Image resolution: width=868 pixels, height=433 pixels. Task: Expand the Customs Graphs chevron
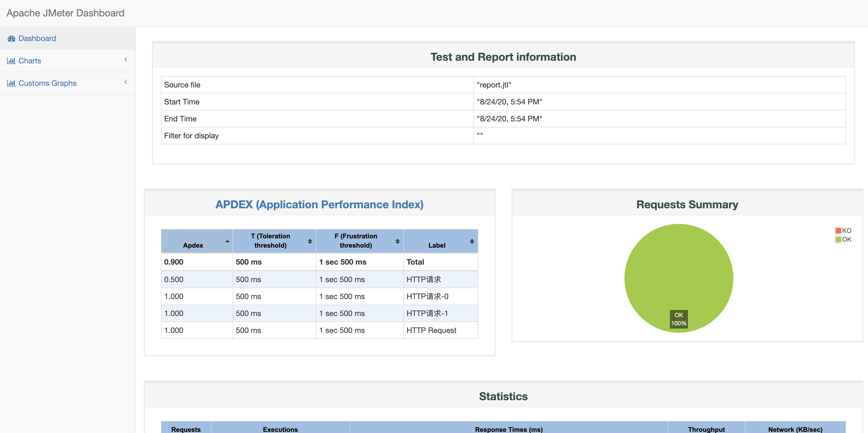pos(126,82)
